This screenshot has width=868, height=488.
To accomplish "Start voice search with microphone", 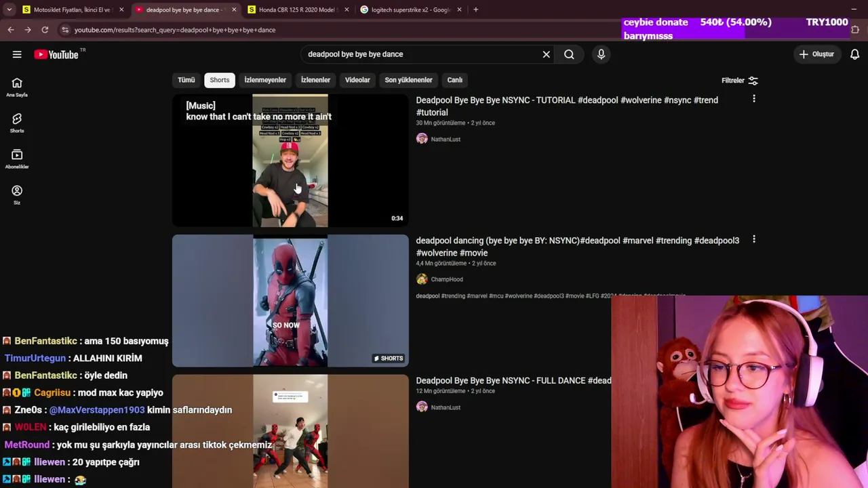I will click(x=601, y=54).
